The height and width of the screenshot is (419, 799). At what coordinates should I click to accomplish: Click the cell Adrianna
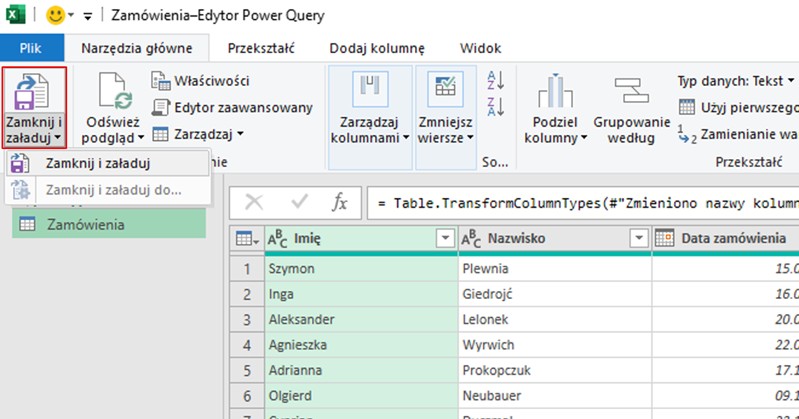pyautogui.click(x=361, y=370)
